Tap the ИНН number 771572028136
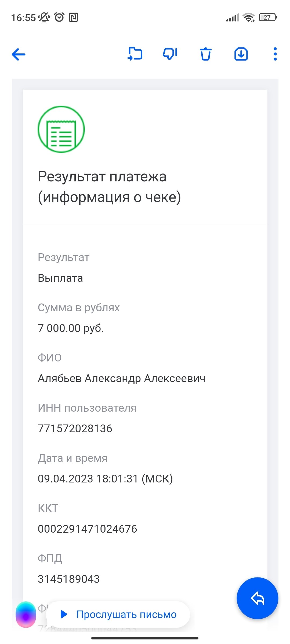This screenshot has height=644, width=290. coord(75,429)
